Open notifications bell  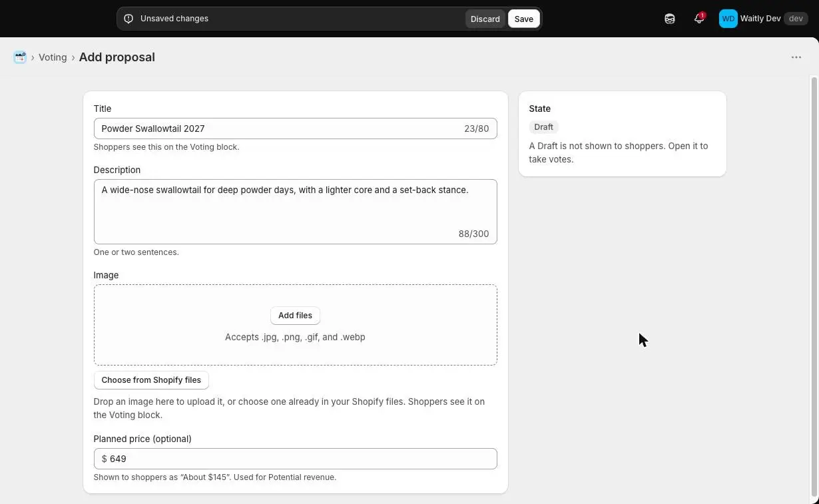point(699,19)
